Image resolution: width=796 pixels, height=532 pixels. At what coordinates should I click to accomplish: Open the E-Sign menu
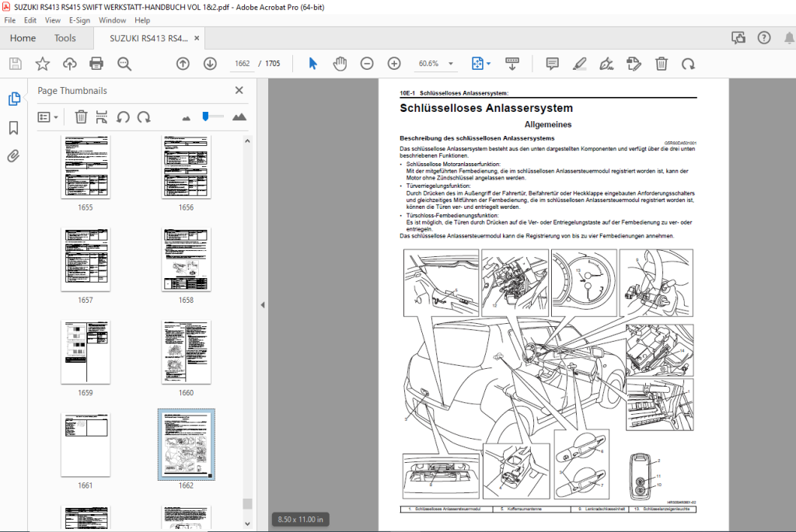[79, 20]
